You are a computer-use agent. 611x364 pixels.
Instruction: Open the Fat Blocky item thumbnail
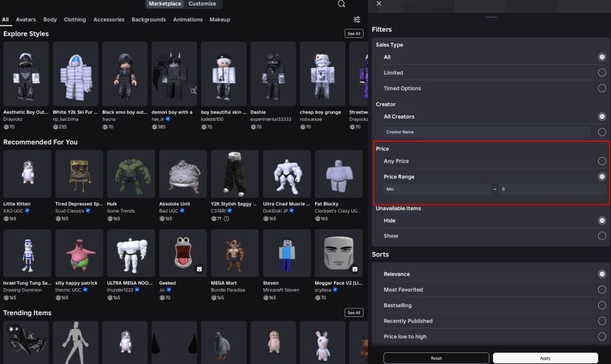(x=338, y=174)
